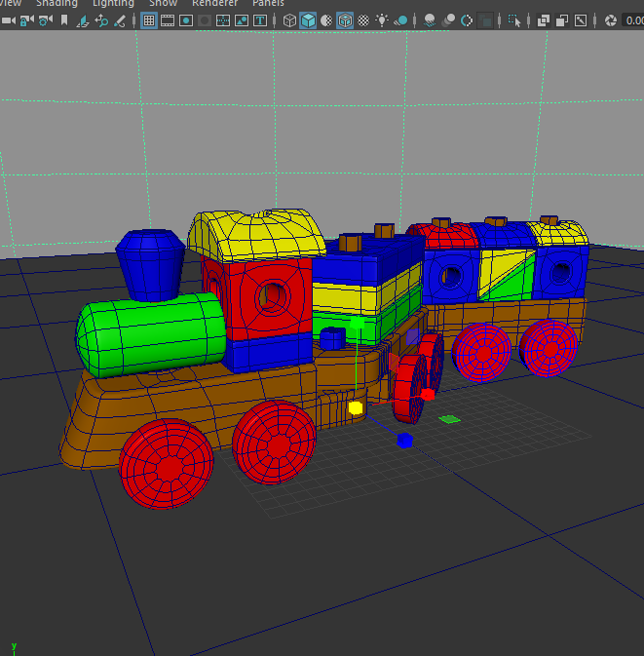
Task: Expand the Panels menu
Action: click(x=268, y=3)
